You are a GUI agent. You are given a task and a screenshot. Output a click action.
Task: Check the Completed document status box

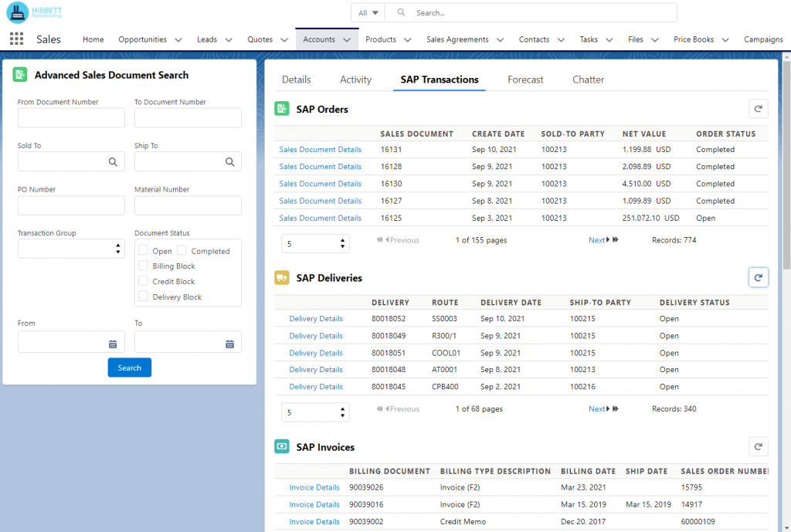click(182, 250)
